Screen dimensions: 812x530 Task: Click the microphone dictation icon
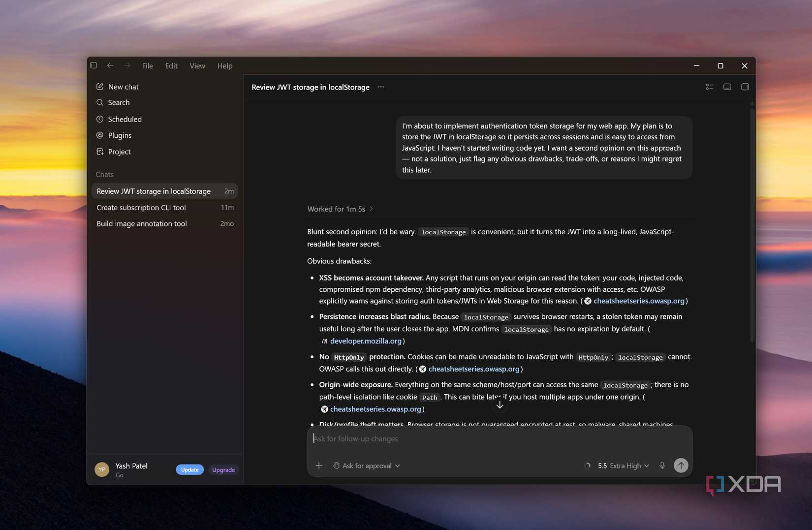point(662,466)
